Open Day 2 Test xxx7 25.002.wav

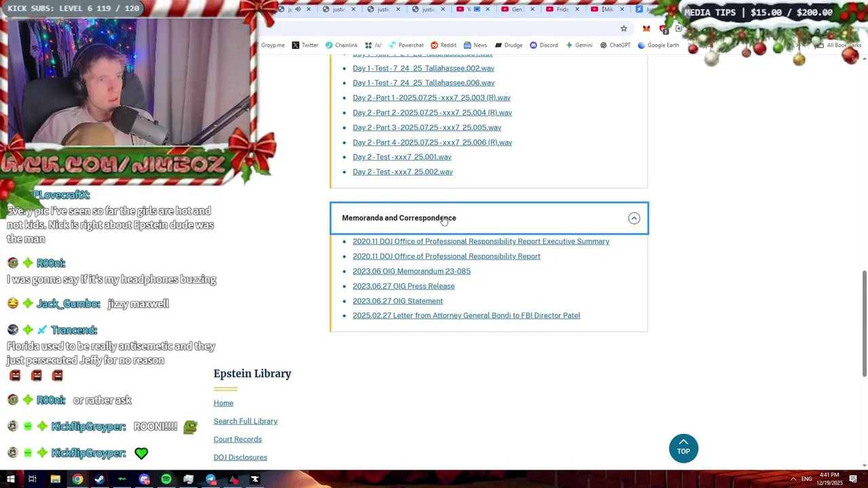pos(402,172)
